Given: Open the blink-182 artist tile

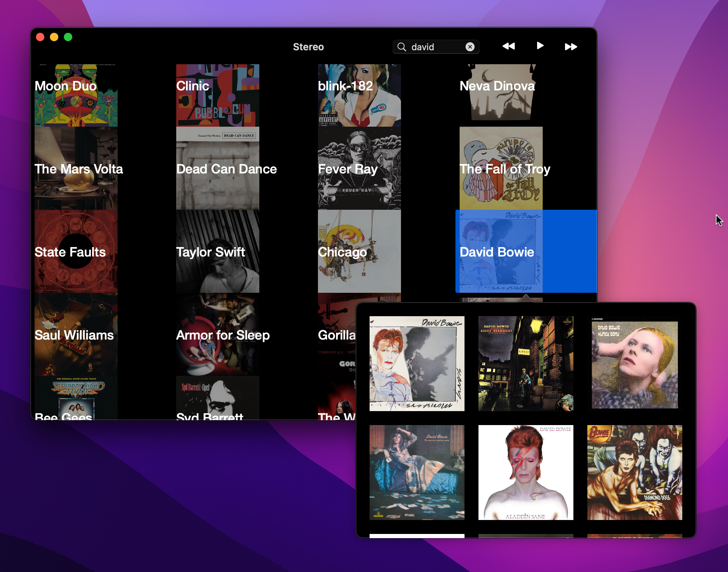Looking at the screenshot, I should pos(359,95).
